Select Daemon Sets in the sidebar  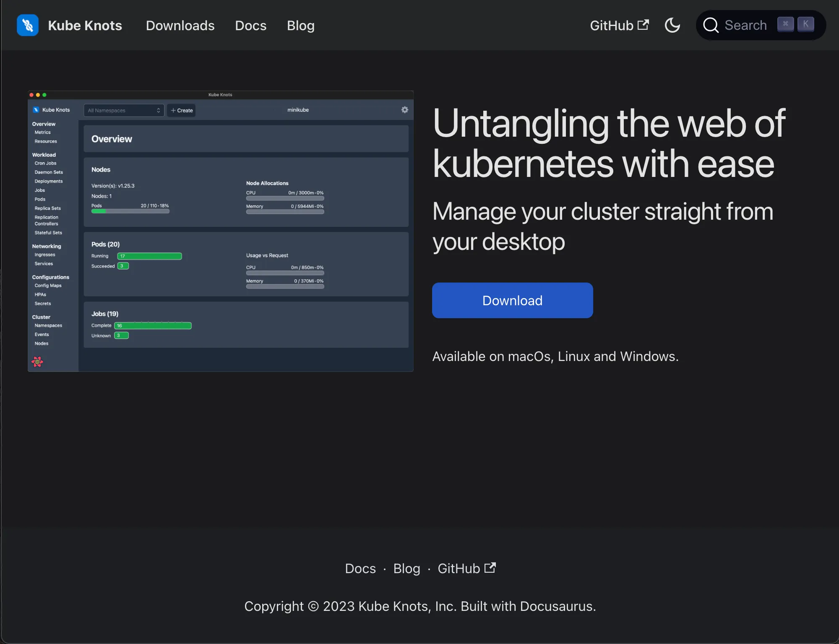[49, 172]
